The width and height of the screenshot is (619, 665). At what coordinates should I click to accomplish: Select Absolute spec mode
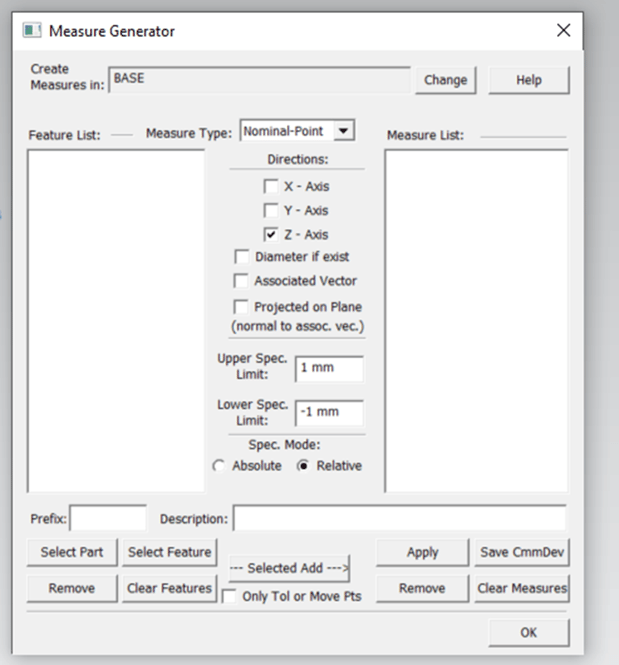point(219,466)
